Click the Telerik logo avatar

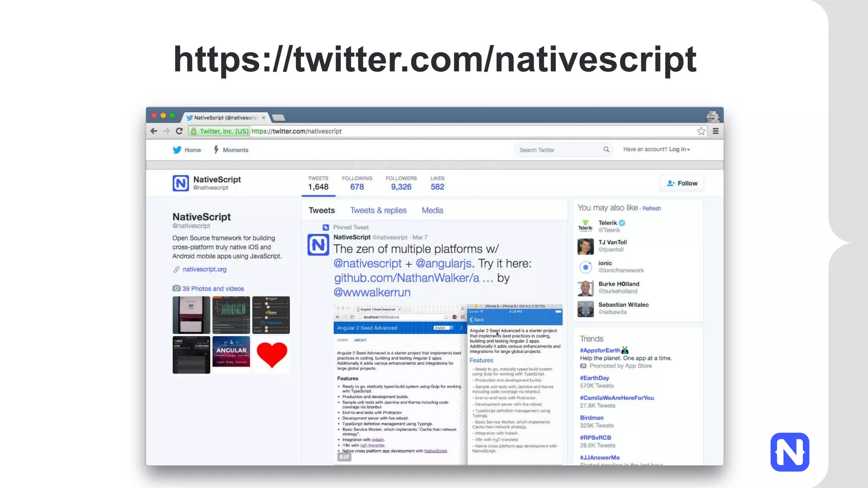pyautogui.click(x=585, y=226)
